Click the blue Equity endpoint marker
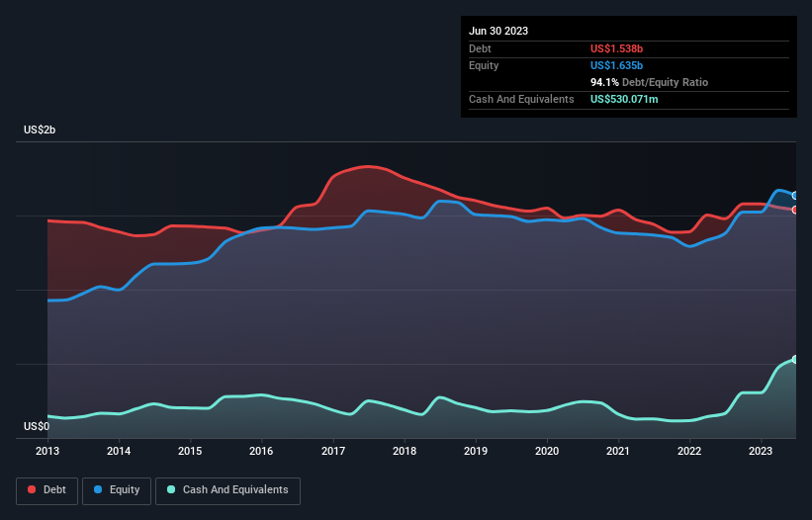812x520 pixels. click(x=795, y=196)
